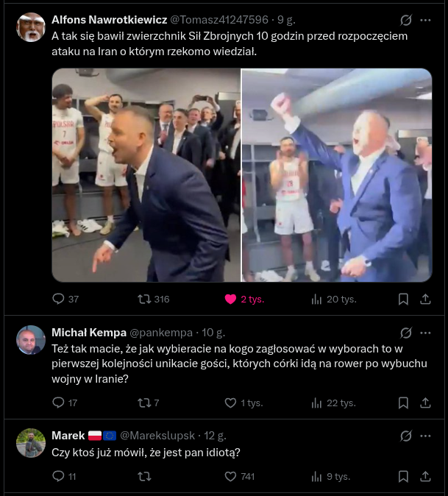Share Marek's post
The image size is (448, 496).
pyautogui.click(x=425, y=476)
